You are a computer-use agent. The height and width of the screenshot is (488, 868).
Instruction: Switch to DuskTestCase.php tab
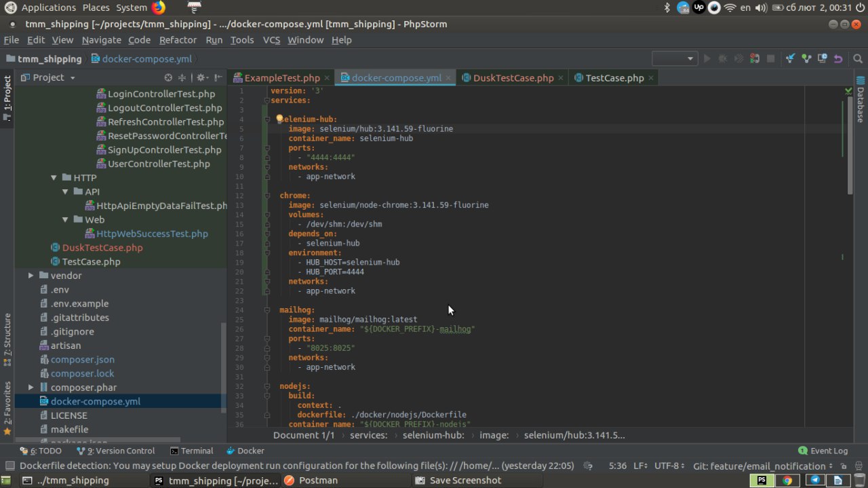(513, 78)
